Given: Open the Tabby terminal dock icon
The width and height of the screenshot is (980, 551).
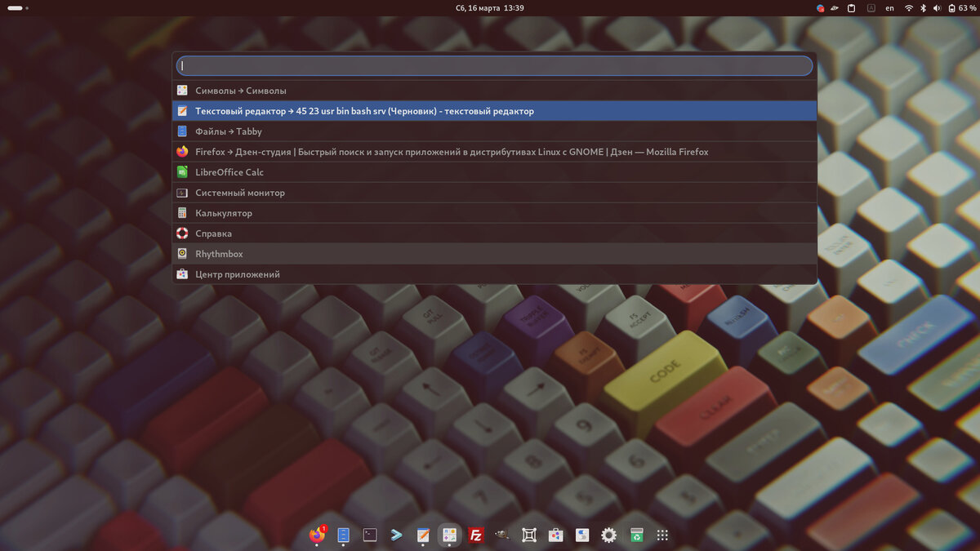Looking at the screenshot, I should pyautogui.click(x=396, y=535).
